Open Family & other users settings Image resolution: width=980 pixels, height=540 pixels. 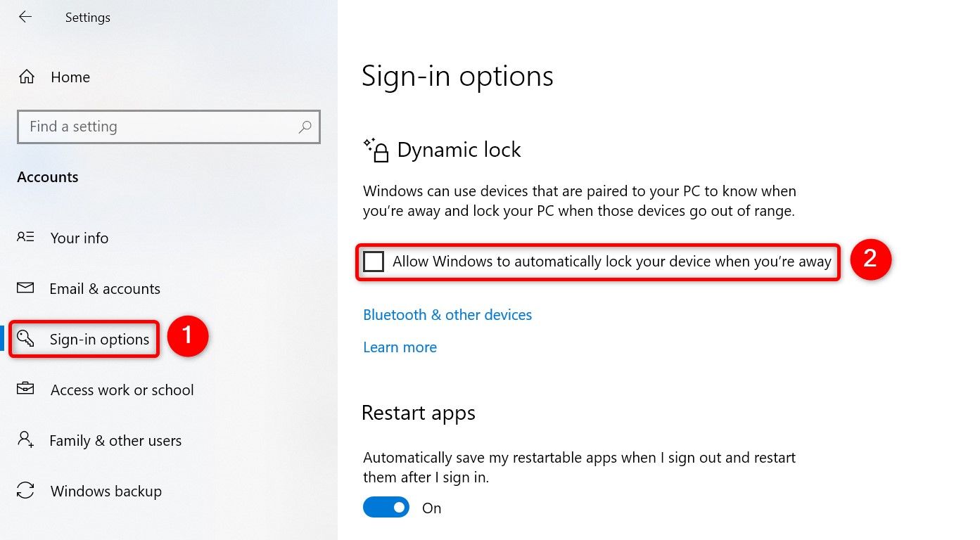pos(115,440)
